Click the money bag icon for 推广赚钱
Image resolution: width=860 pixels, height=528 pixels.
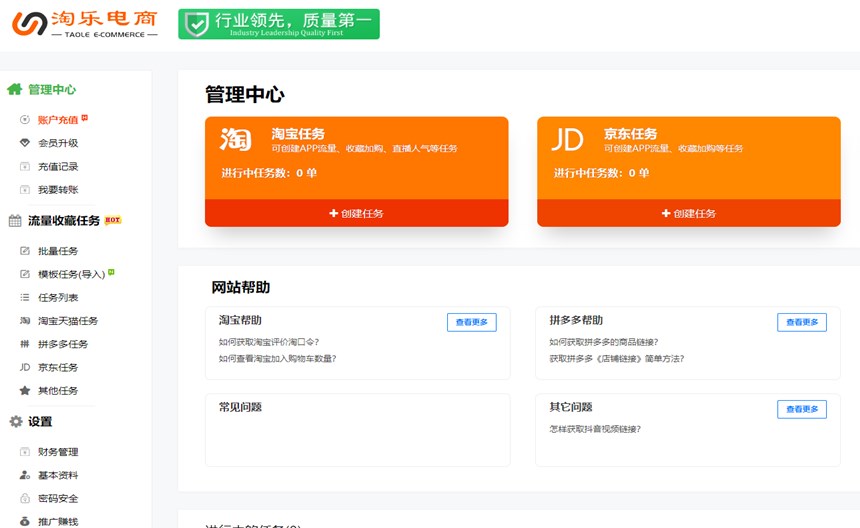[25, 522]
